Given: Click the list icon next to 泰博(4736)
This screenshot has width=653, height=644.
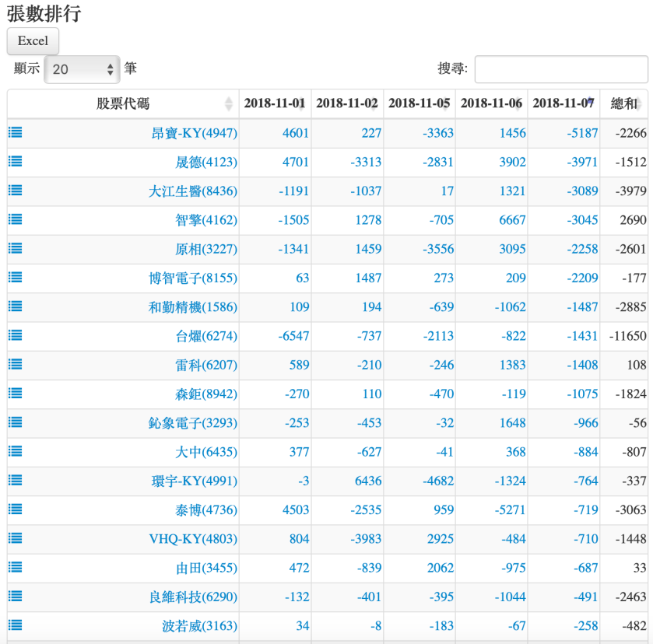Looking at the screenshot, I should tap(14, 509).
